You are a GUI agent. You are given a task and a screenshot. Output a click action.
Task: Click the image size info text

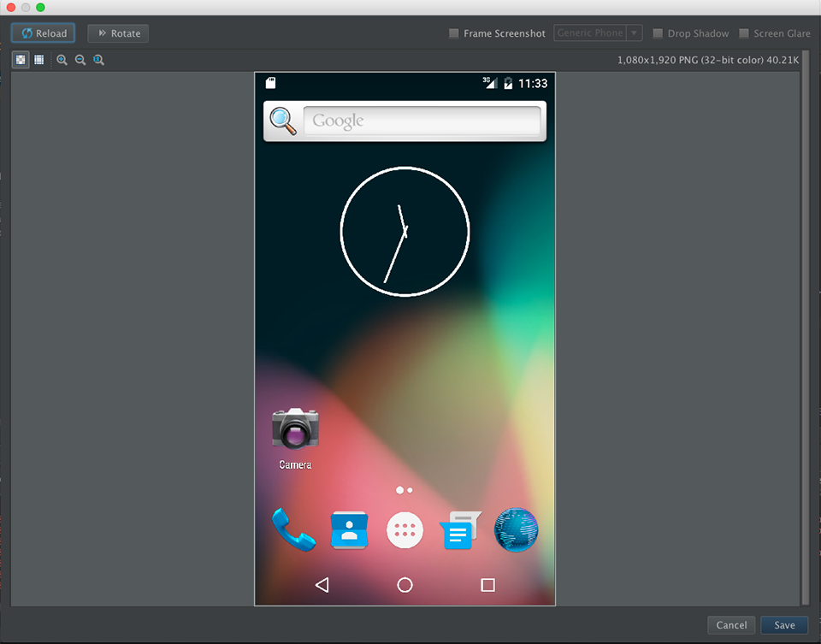708,60
